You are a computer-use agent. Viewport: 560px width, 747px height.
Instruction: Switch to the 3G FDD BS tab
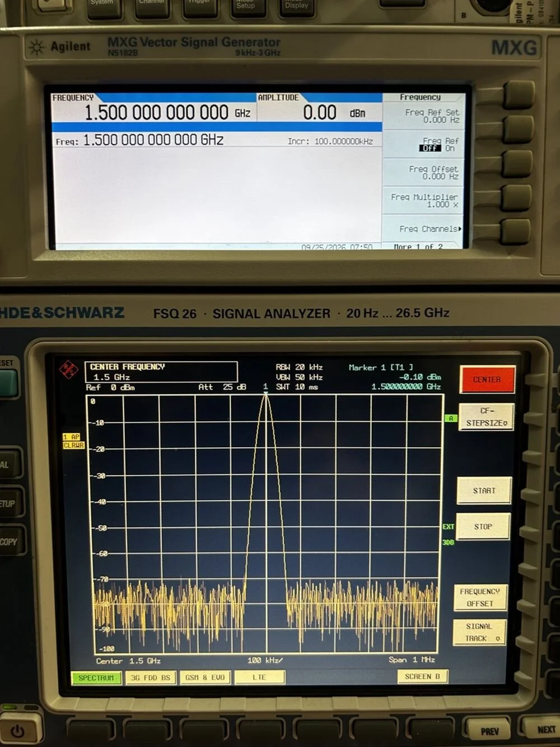click(150, 678)
